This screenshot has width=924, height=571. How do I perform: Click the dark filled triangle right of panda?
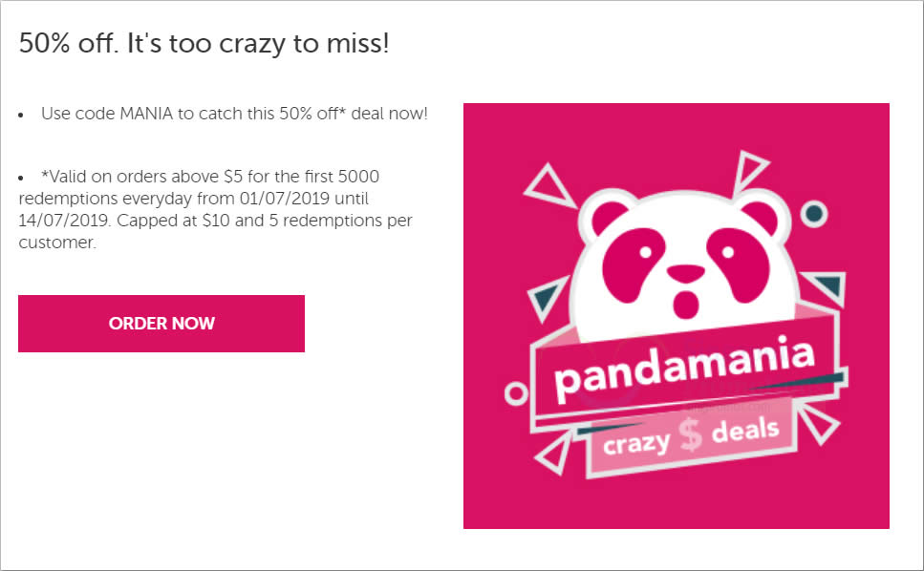827,286
